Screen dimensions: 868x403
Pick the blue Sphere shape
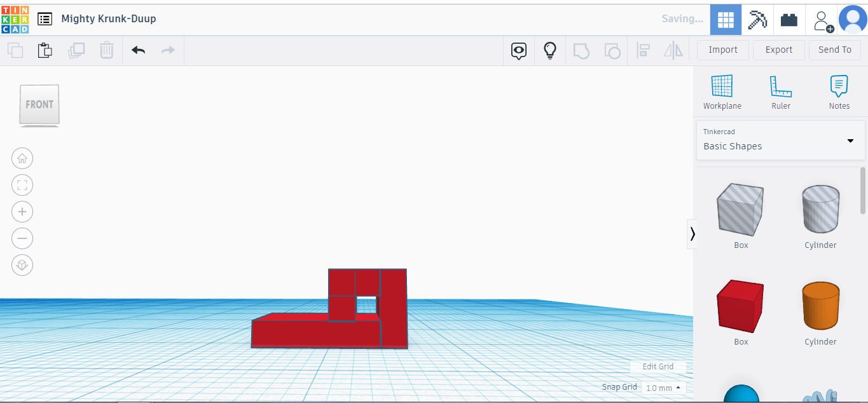[x=741, y=393]
